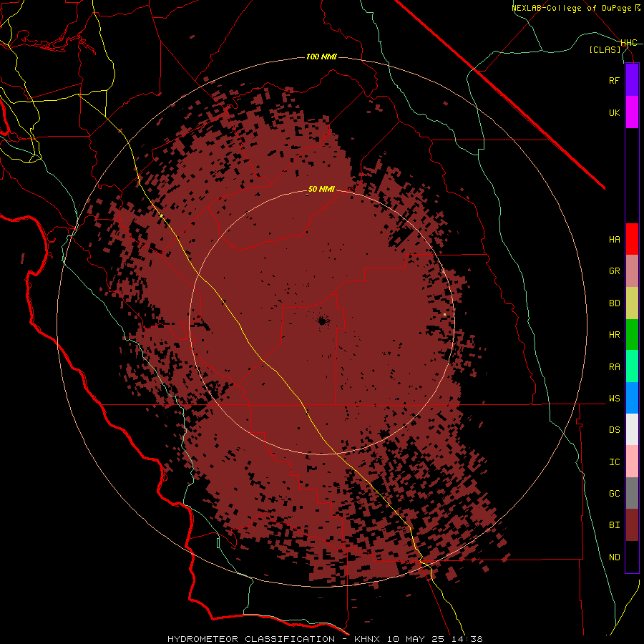Click the HA legend label

click(x=614, y=240)
